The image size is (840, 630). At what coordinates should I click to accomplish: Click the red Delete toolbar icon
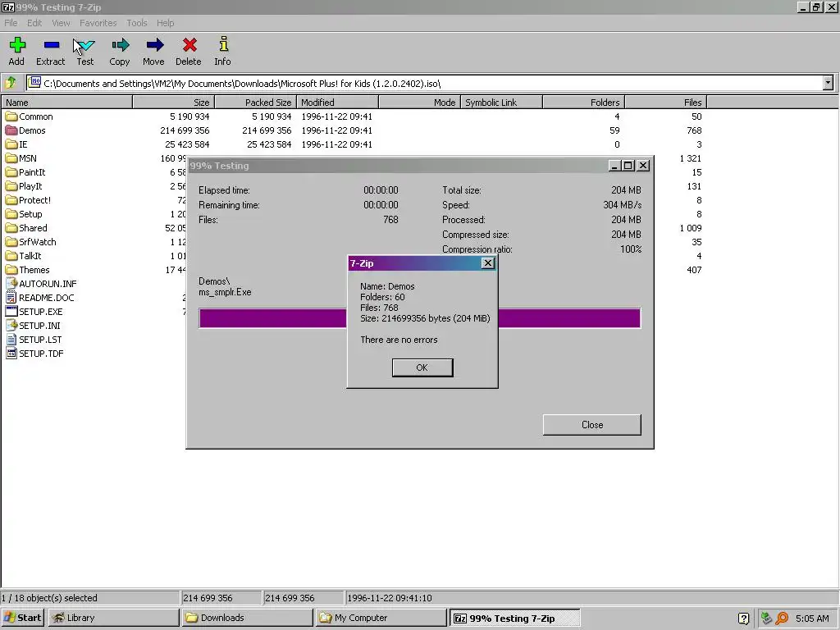(x=189, y=45)
